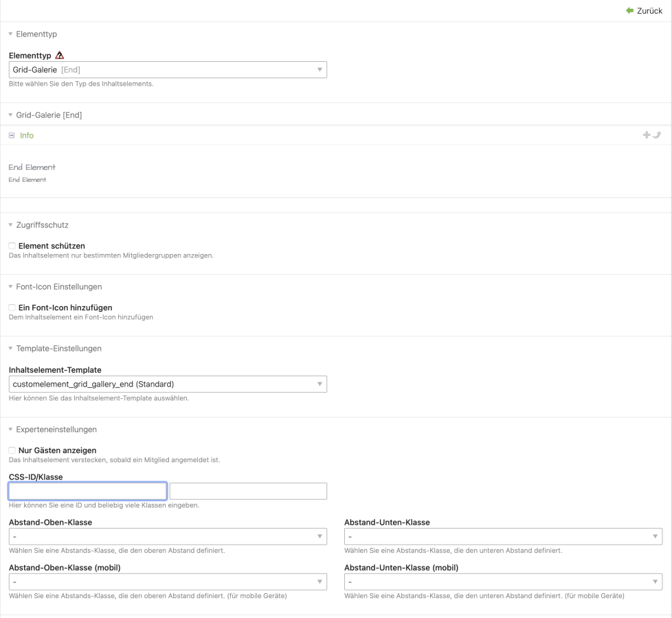The image size is (672, 618).
Task: Tick the Nur Gästen anzeigen checkbox
Action: click(x=12, y=450)
